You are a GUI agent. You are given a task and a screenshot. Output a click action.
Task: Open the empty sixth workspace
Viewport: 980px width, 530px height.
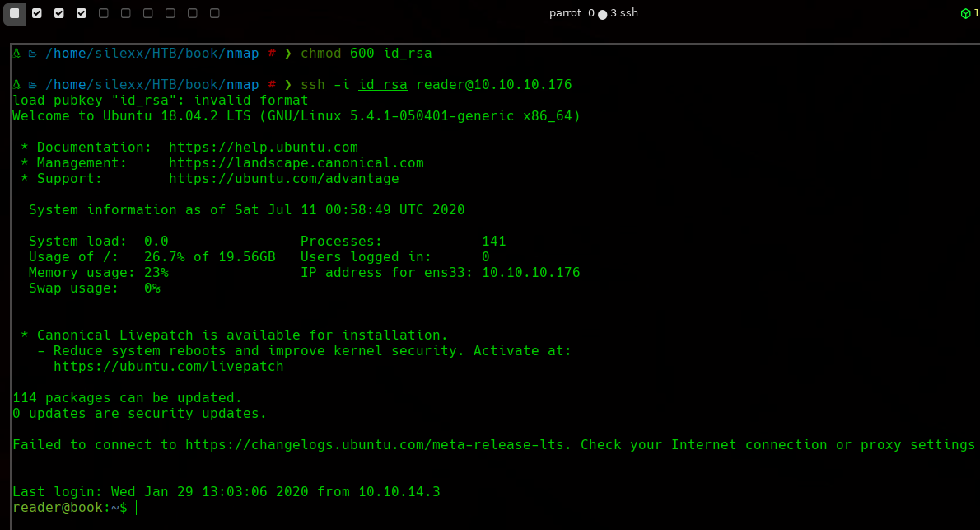[126, 13]
